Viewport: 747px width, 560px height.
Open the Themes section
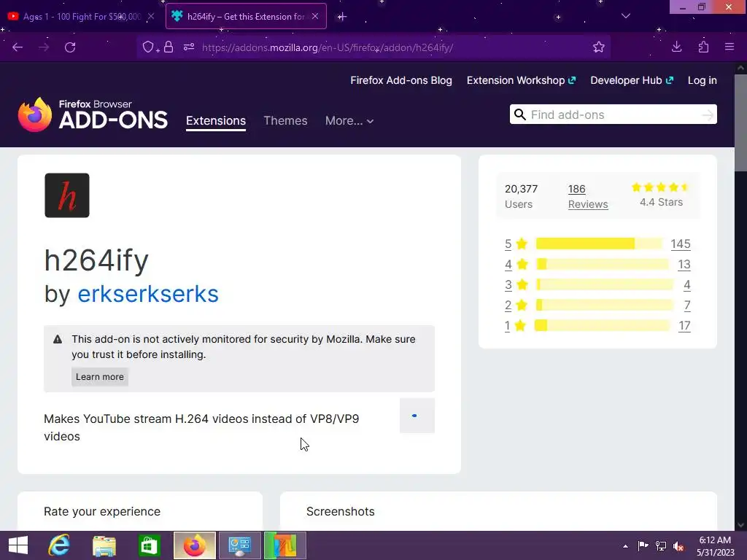285,120
